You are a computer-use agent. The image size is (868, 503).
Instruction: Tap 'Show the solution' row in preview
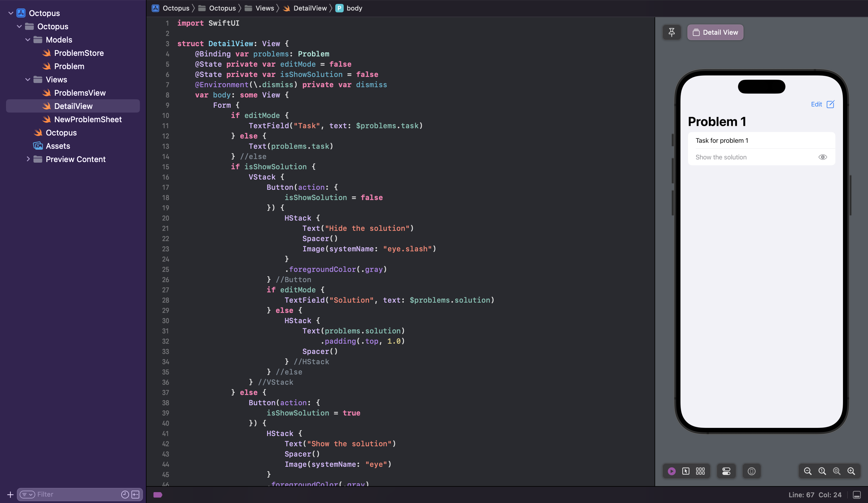pos(761,157)
